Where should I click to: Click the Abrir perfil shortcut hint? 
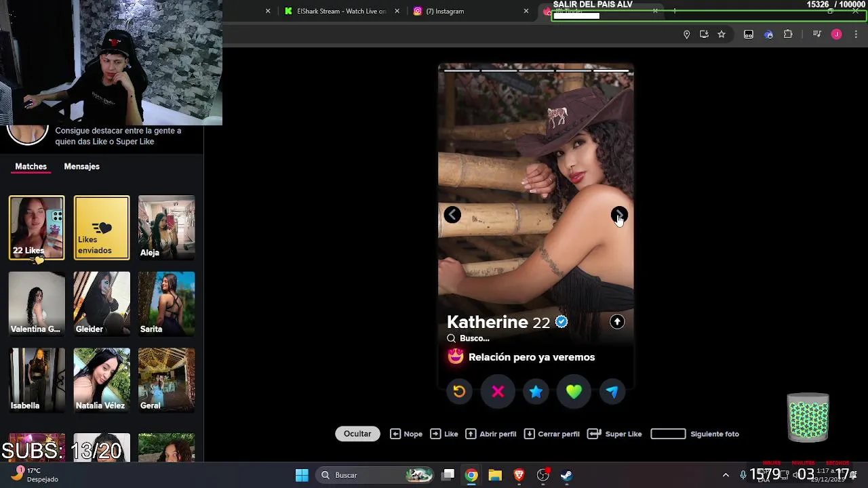coord(491,434)
